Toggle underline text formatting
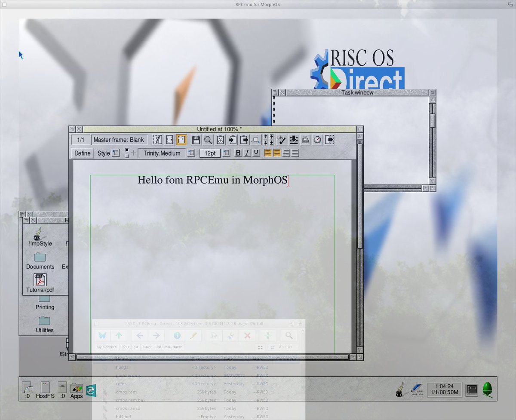516x420 pixels. coord(256,153)
